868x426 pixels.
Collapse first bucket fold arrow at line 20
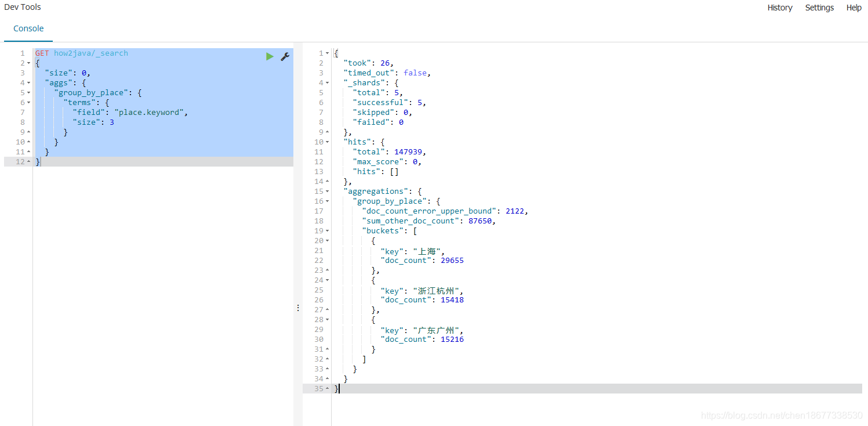328,241
